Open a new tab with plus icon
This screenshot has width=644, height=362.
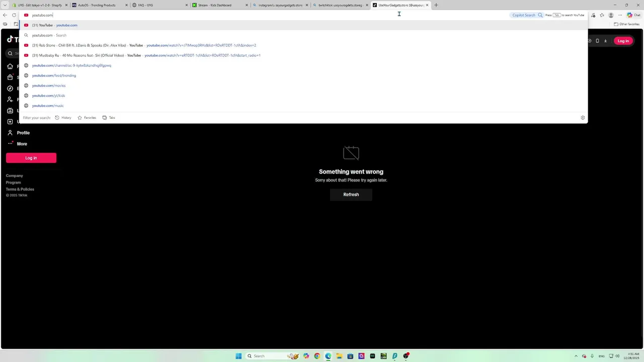pos(436,5)
